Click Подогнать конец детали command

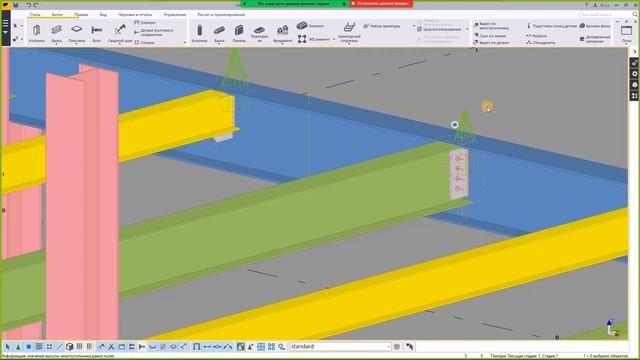(552, 26)
